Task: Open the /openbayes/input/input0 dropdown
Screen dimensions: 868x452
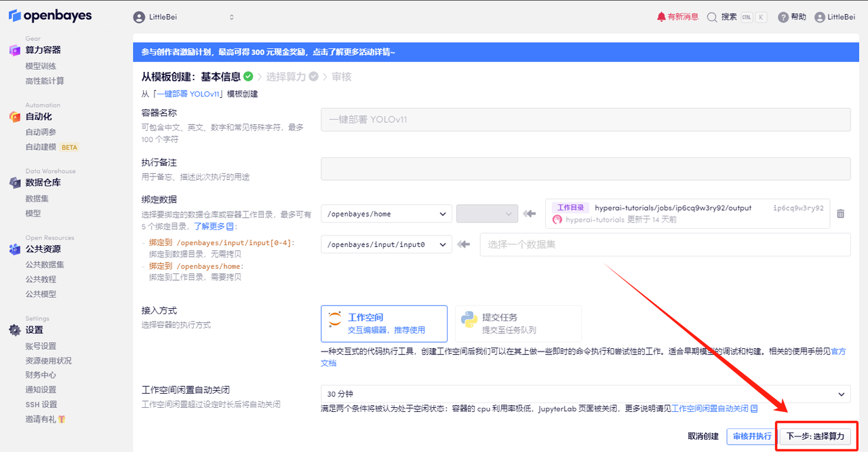Action: pyautogui.click(x=387, y=244)
